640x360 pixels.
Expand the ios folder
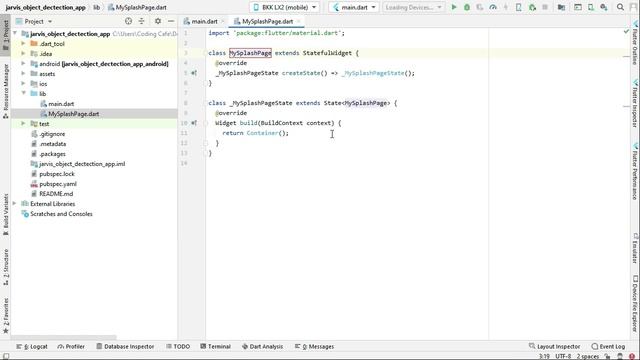(23, 83)
